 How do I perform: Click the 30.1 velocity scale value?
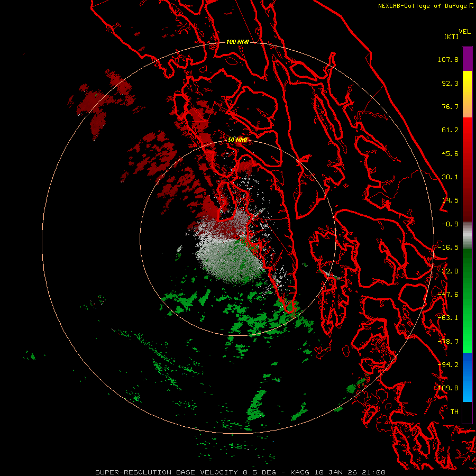click(x=450, y=177)
